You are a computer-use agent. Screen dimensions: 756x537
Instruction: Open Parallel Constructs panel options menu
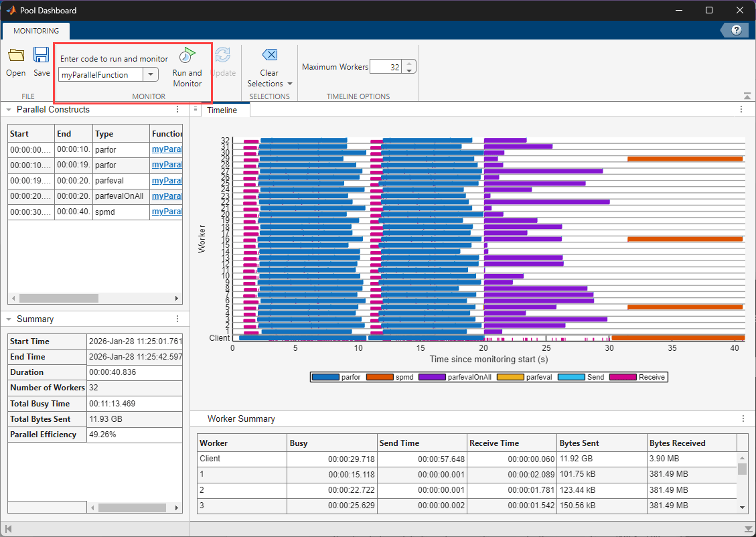tap(178, 109)
